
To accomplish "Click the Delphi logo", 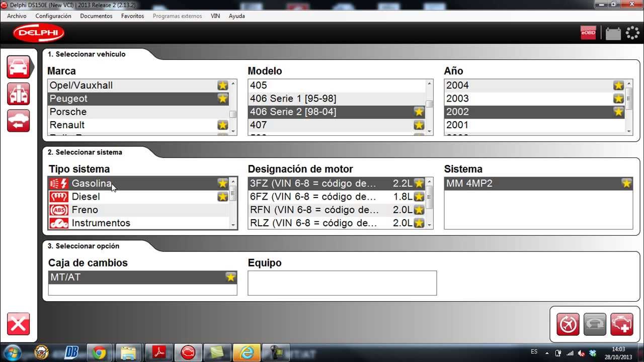I will (x=39, y=34).
